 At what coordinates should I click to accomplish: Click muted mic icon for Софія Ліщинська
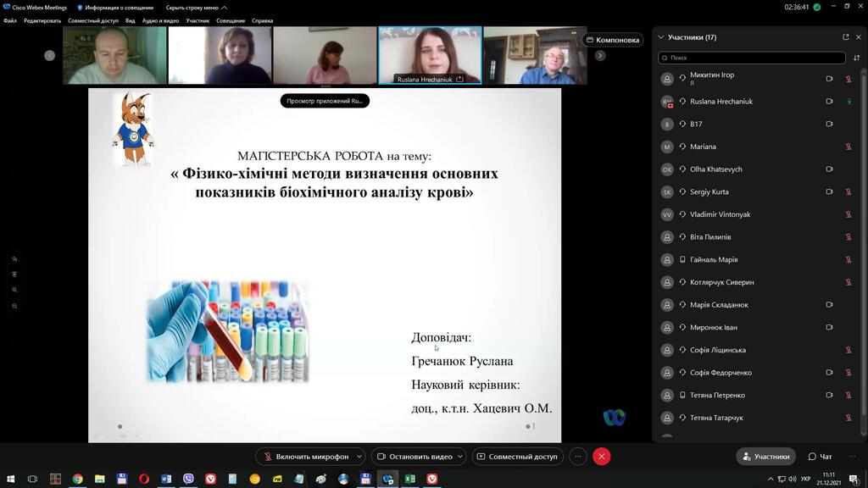click(848, 350)
